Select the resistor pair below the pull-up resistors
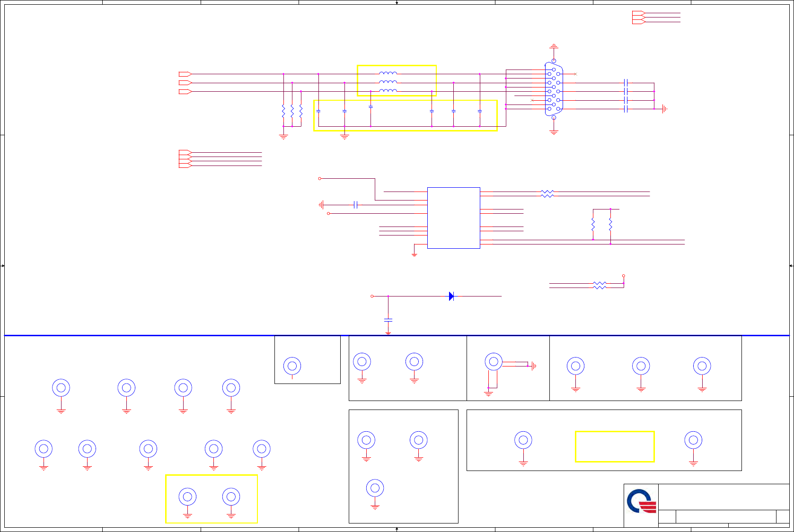 600,285
